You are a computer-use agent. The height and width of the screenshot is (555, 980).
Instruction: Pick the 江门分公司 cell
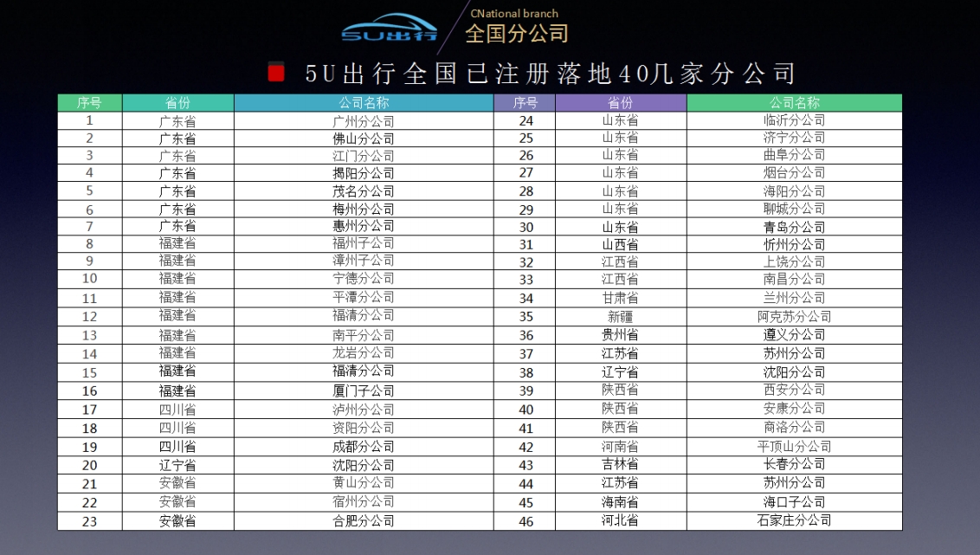pyautogui.click(x=364, y=156)
